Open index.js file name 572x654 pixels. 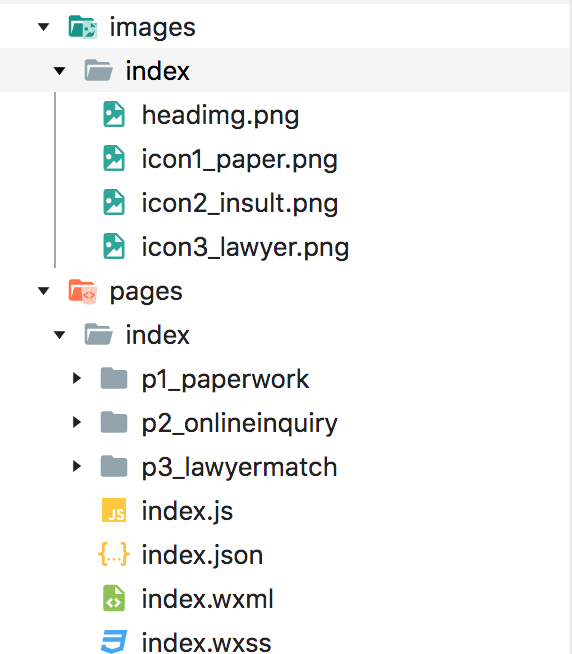pos(187,512)
